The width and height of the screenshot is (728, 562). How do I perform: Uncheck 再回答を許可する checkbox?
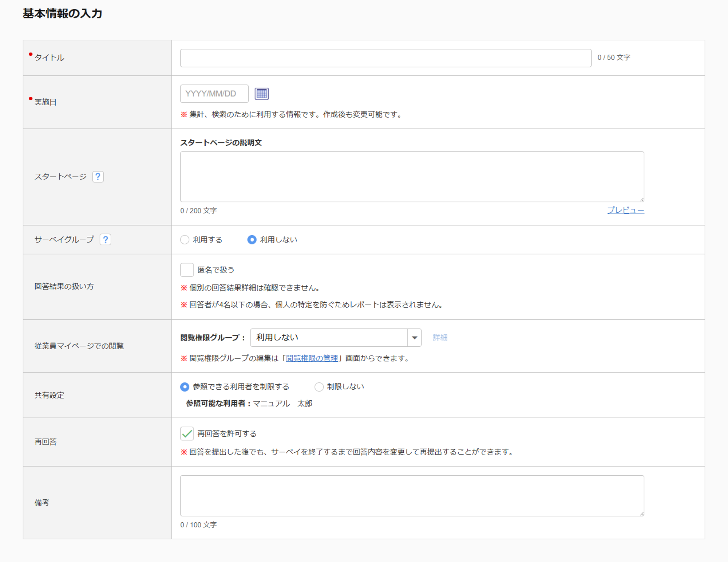[187, 433]
